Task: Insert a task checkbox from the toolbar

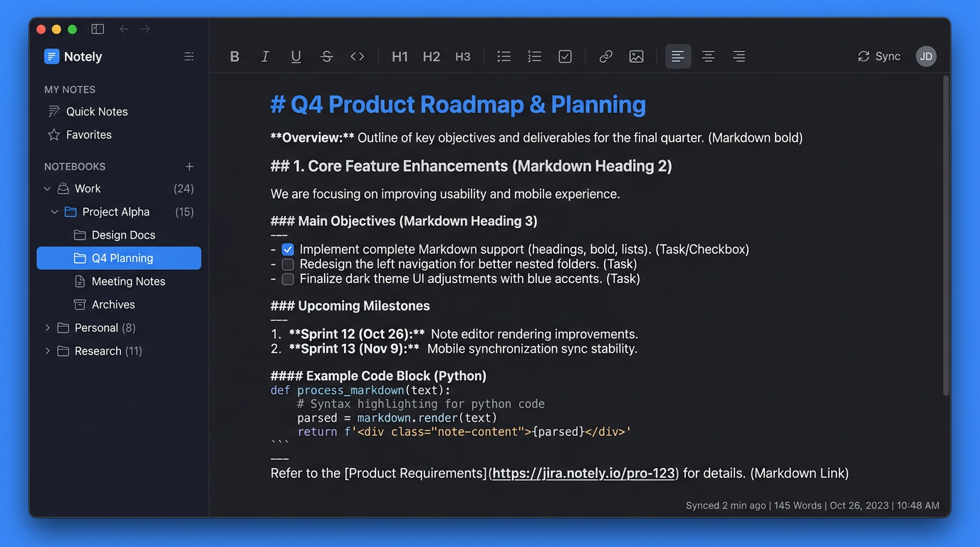Action: point(565,56)
